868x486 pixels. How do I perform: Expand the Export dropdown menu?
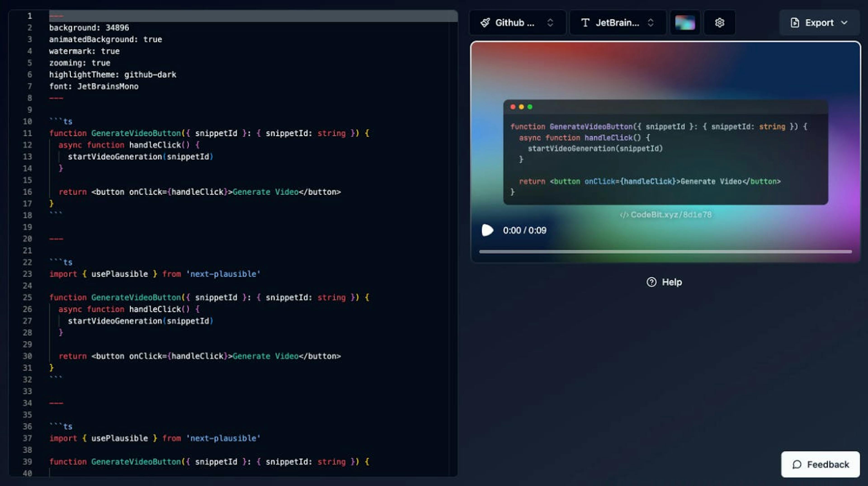coord(845,23)
